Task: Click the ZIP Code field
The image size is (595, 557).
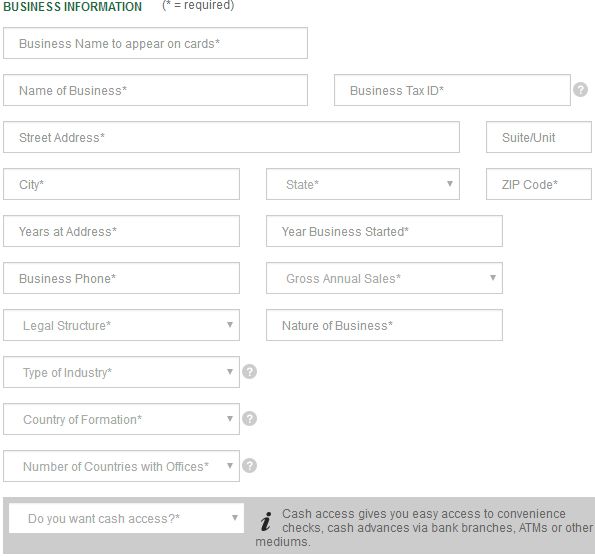Action: coord(539,184)
